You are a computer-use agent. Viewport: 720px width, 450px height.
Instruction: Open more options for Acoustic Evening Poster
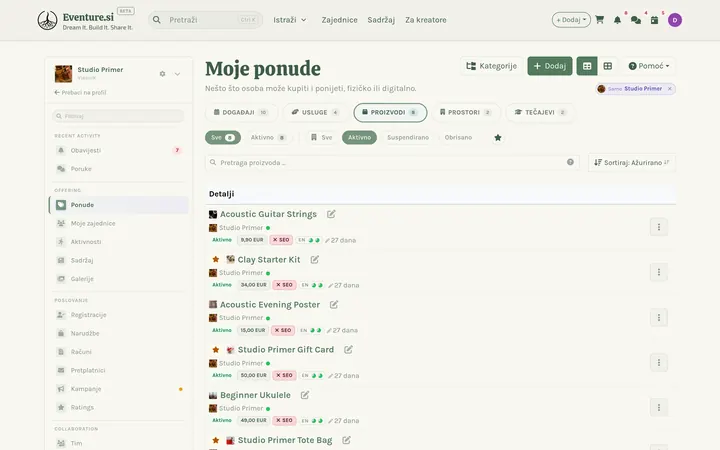pos(658,317)
